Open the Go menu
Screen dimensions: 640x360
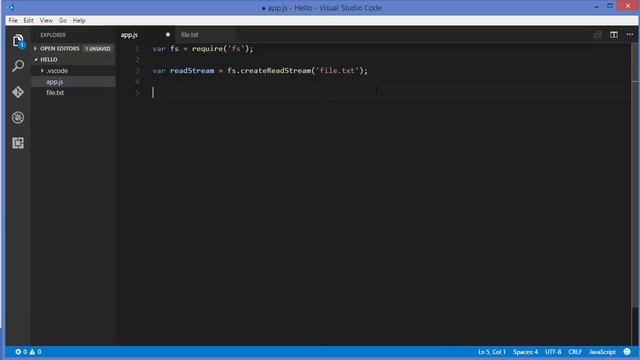point(62,20)
